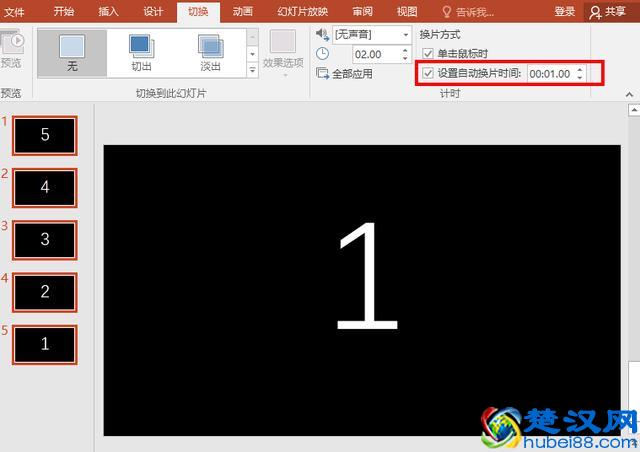The width and height of the screenshot is (640, 452).
Task: Click the large 1 text on slide
Action: click(x=367, y=276)
